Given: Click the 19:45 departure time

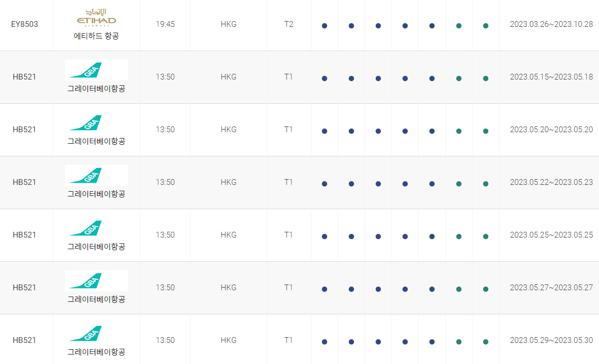Looking at the screenshot, I should (x=165, y=24).
